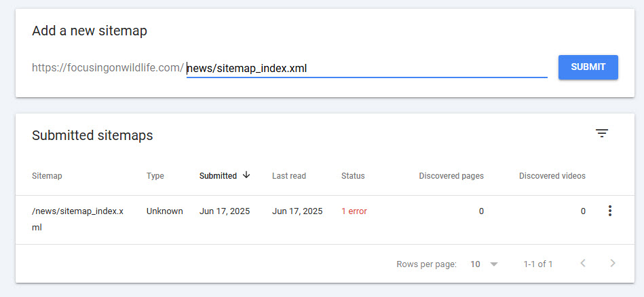The image size is (644, 297).
Task: Go to the previous page of sitemaps
Action: pyautogui.click(x=582, y=263)
